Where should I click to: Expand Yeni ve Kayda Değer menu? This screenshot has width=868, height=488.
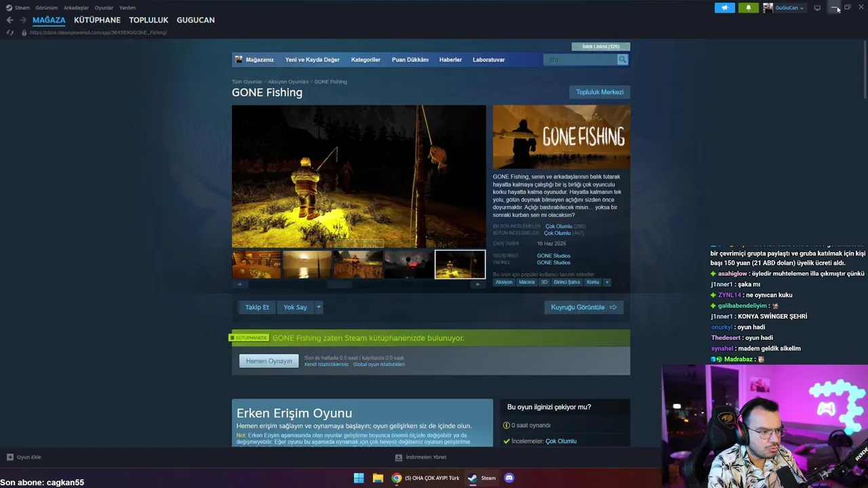tap(312, 60)
